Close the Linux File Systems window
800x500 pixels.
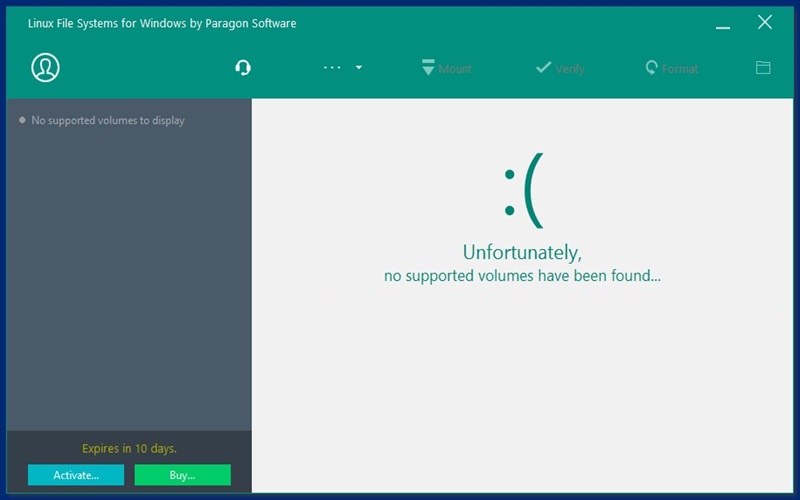(765, 22)
